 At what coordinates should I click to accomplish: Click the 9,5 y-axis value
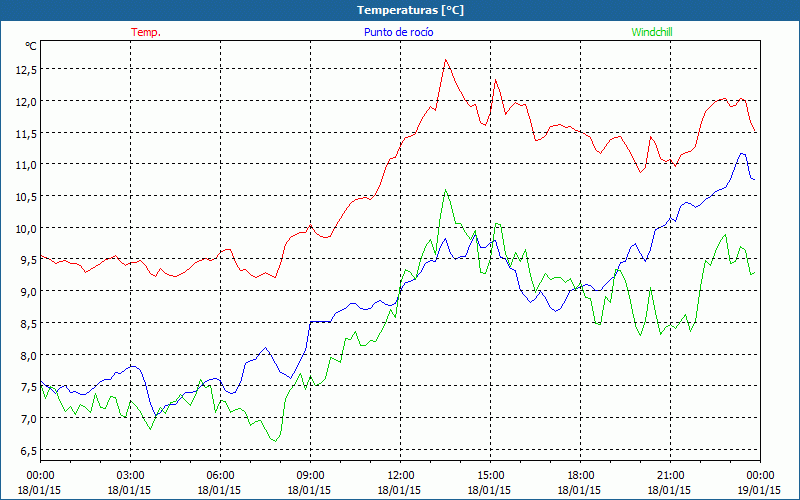click(x=29, y=260)
